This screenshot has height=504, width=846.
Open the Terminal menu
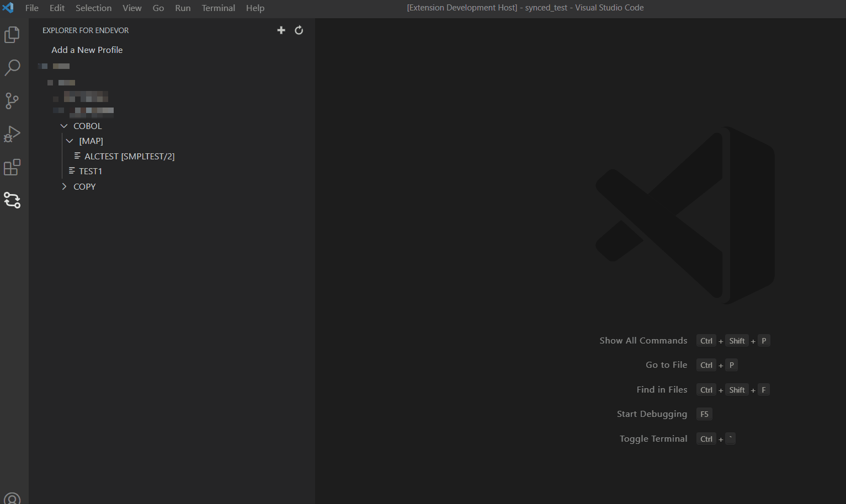[218, 8]
